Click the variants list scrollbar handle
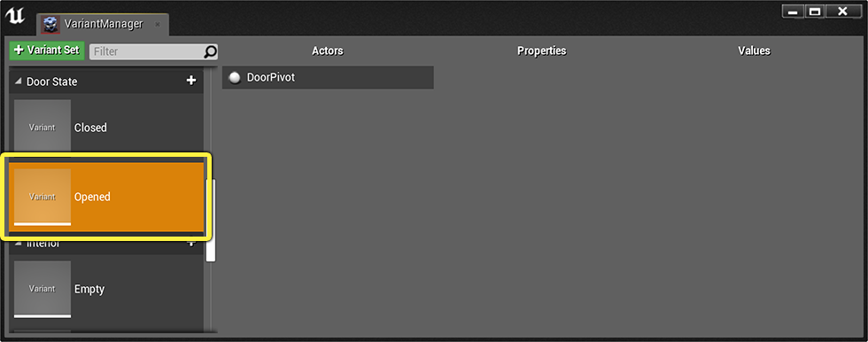 [x=211, y=221]
